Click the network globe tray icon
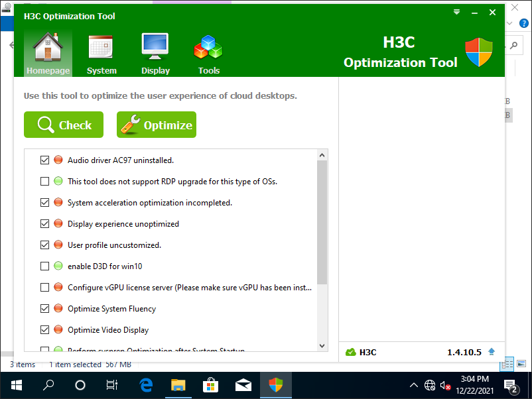532x399 pixels. [x=430, y=386]
